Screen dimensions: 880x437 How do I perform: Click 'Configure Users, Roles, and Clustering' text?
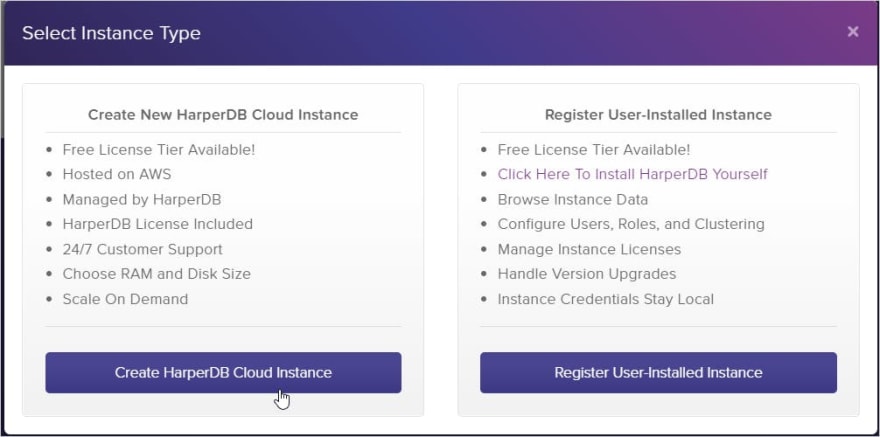(x=631, y=224)
